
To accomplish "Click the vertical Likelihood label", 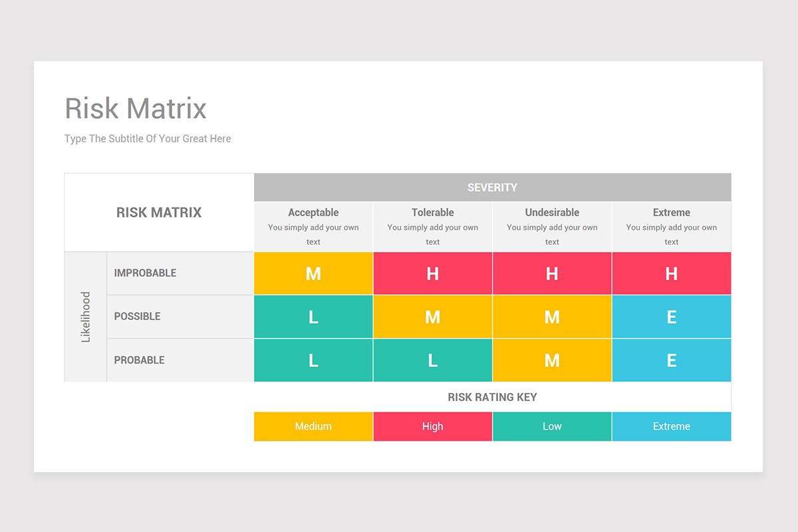I will (x=84, y=317).
